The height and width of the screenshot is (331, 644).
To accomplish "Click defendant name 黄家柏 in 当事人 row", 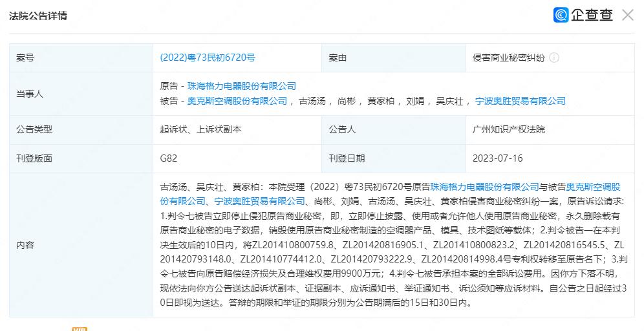I will [381, 101].
